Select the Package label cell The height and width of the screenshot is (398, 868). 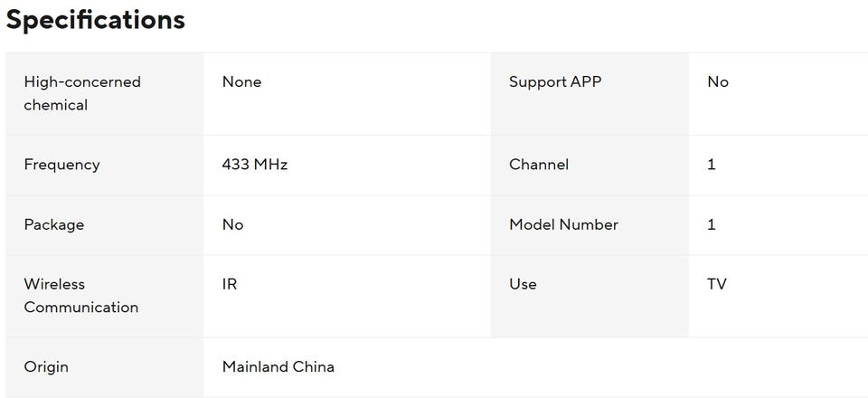click(54, 224)
